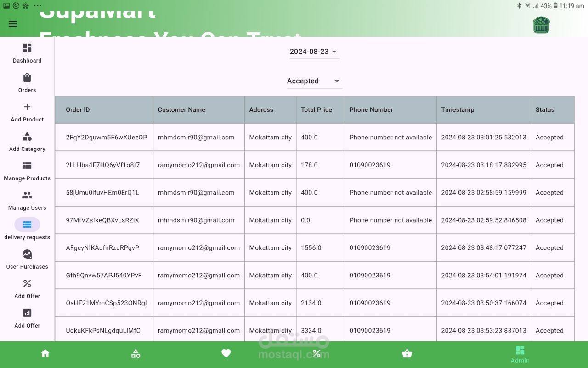Click timestamp 2024-08-23 03:54:01.191974
This screenshot has height=368, width=588.
[484, 275]
